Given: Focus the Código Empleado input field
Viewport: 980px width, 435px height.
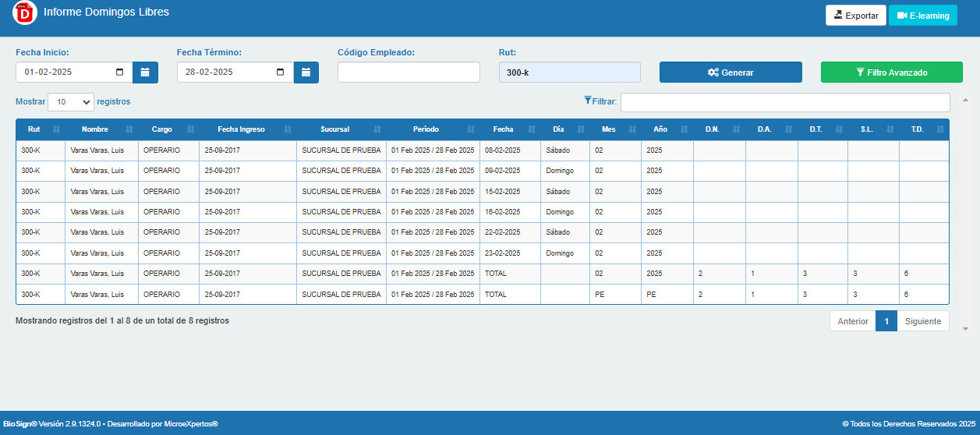Looking at the screenshot, I should coord(409,72).
